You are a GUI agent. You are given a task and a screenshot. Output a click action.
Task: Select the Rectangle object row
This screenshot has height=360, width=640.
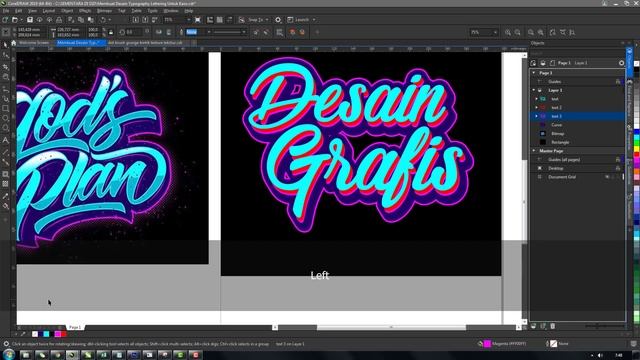click(x=578, y=142)
